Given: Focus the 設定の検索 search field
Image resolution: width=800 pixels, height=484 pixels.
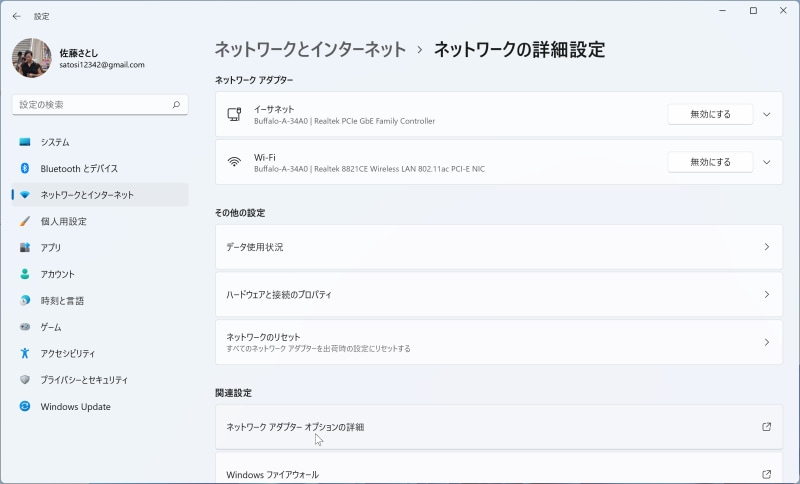Looking at the screenshot, I should click(90, 104).
